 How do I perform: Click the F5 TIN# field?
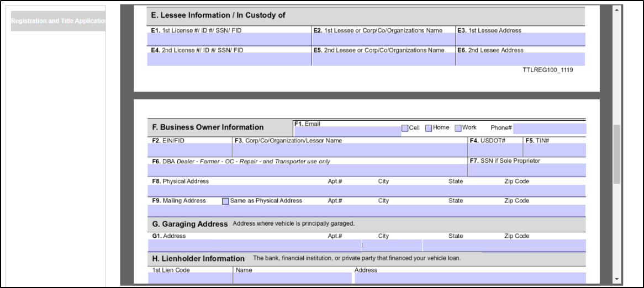click(x=555, y=150)
